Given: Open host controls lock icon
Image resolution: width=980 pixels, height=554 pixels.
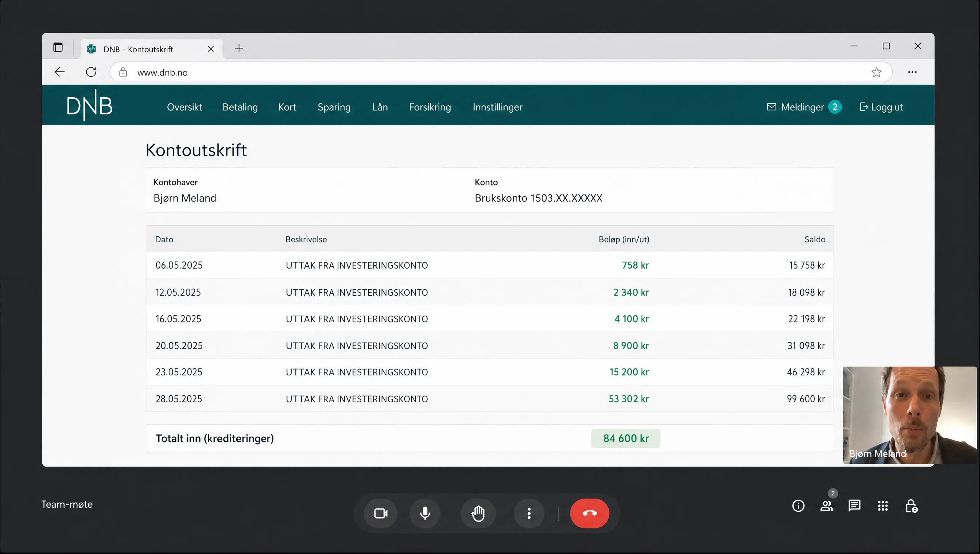Looking at the screenshot, I should point(911,506).
